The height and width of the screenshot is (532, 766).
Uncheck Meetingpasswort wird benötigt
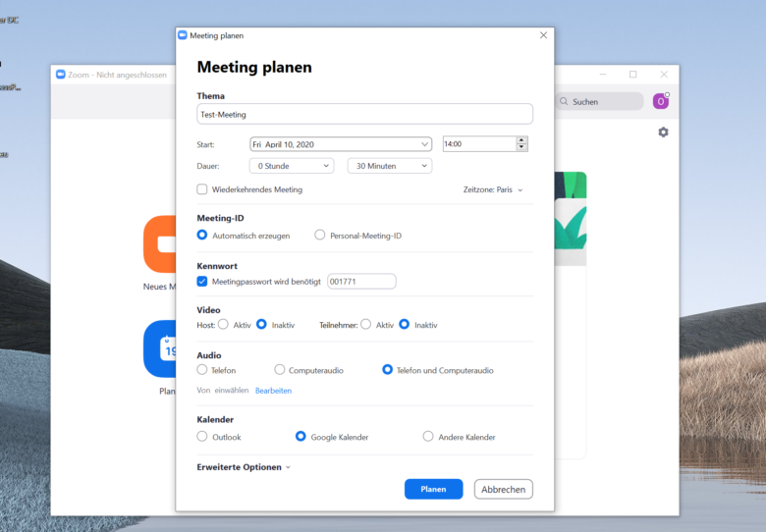point(202,281)
